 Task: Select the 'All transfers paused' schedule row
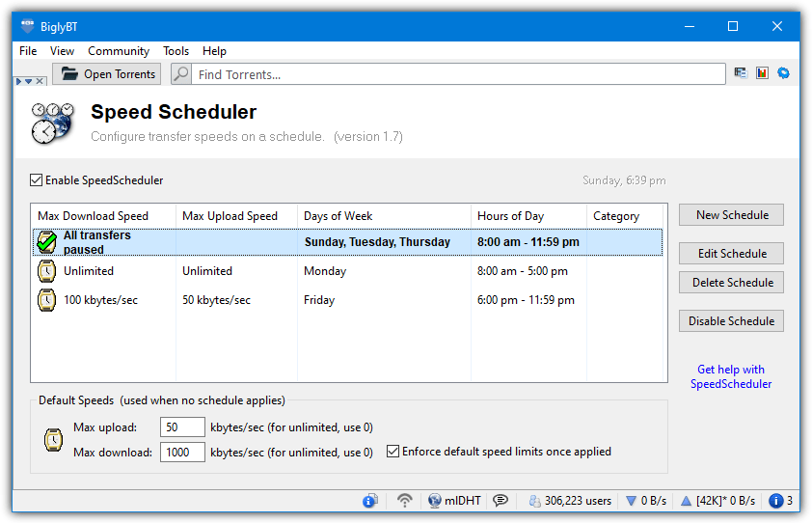pyautogui.click(x=347, y=242)
